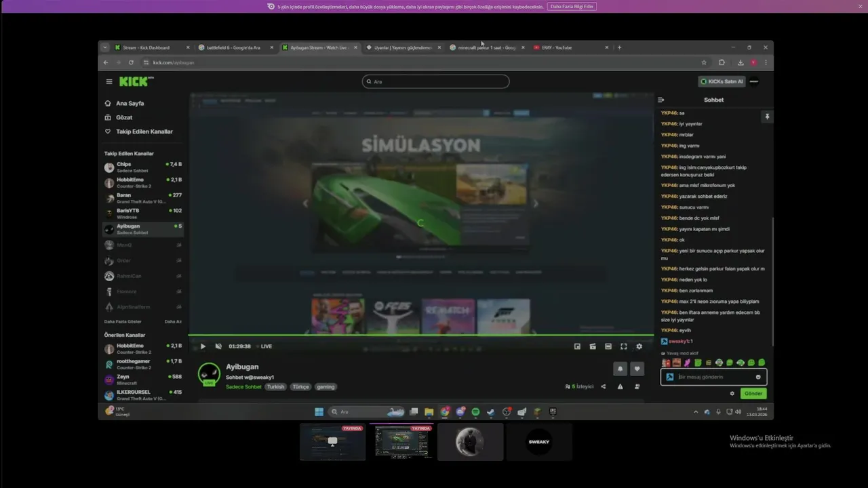This screenshot has width=868, height=488.
Task: Open HobbitEmo under Takip Edilen Kanallar
Action: pos(142,183)
